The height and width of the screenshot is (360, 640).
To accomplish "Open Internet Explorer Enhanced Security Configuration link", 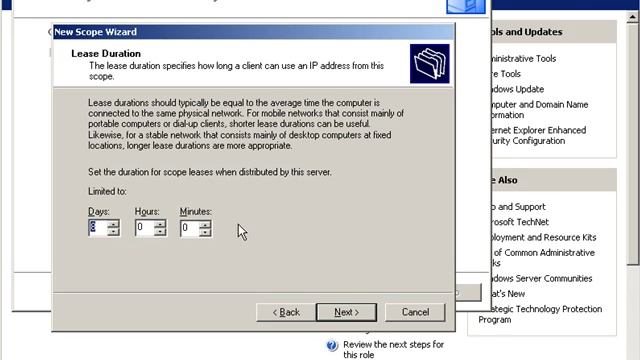I will click(x=539, y=136).
